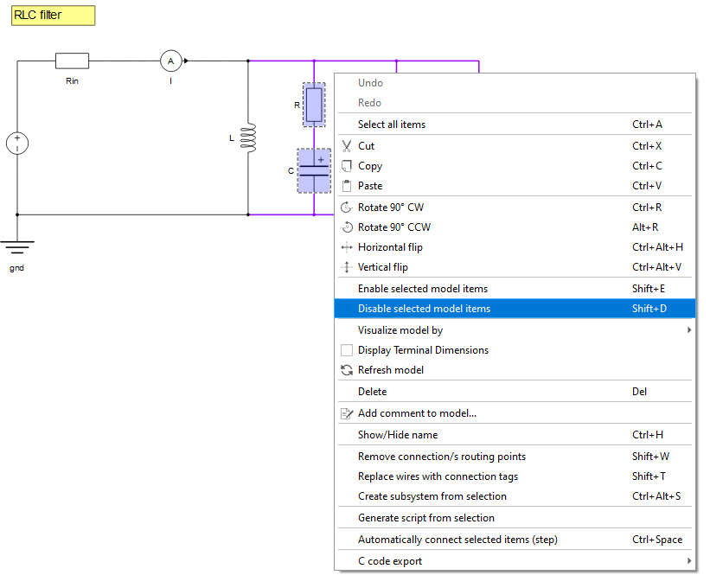Click the Vertical flip icon

tap(347, 267)
